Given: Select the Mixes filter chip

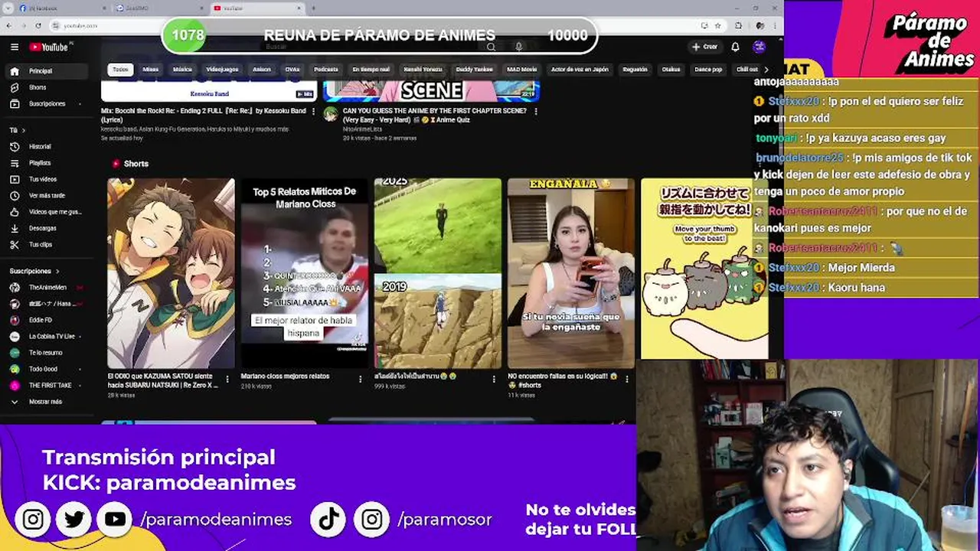Looking at the screenshot, I should pos(150,70).
